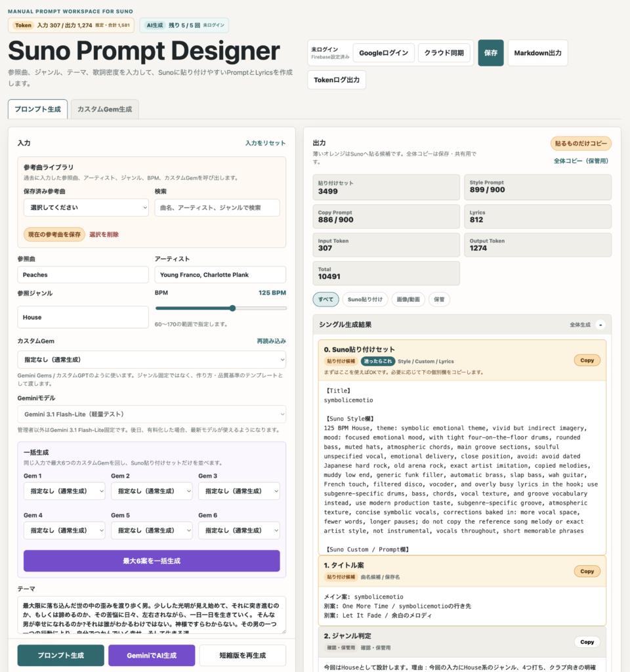Open the Gem 1 dropdown
This screenshot has width=630, height=672.
[64, 491]
